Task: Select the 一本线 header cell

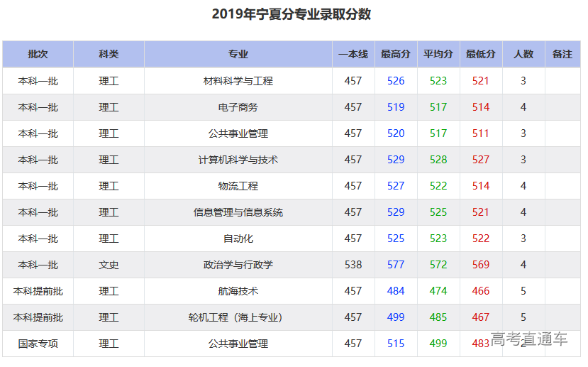Action: [x=353, y=54]
